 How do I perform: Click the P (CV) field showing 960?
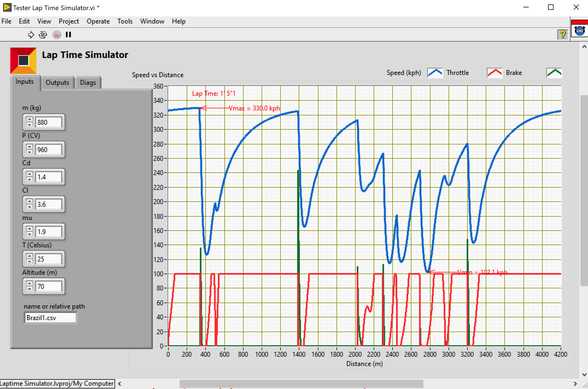click(49, 150)
